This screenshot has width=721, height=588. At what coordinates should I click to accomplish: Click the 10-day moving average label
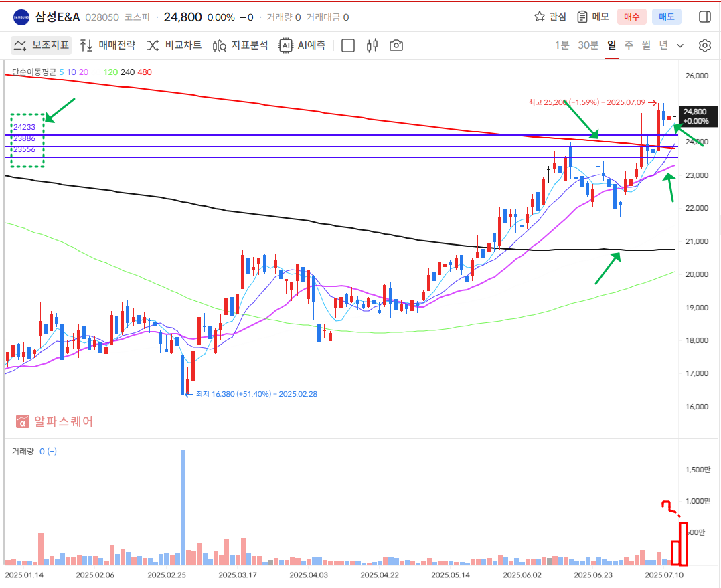coord(71,72)
